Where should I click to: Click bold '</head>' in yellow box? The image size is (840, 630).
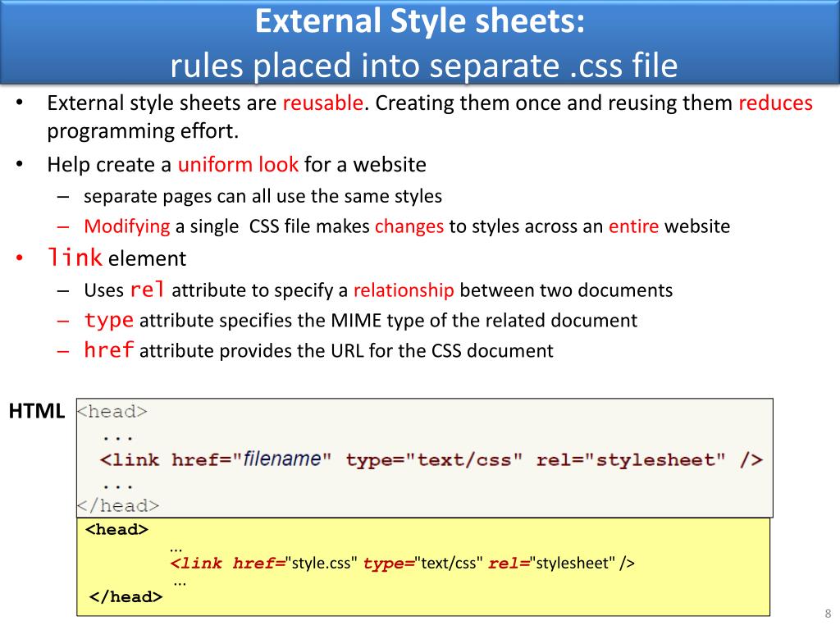tap(126, 597)
